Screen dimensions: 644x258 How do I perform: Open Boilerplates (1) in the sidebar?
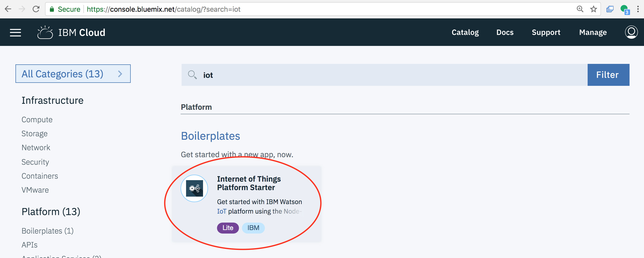[47, 231]
